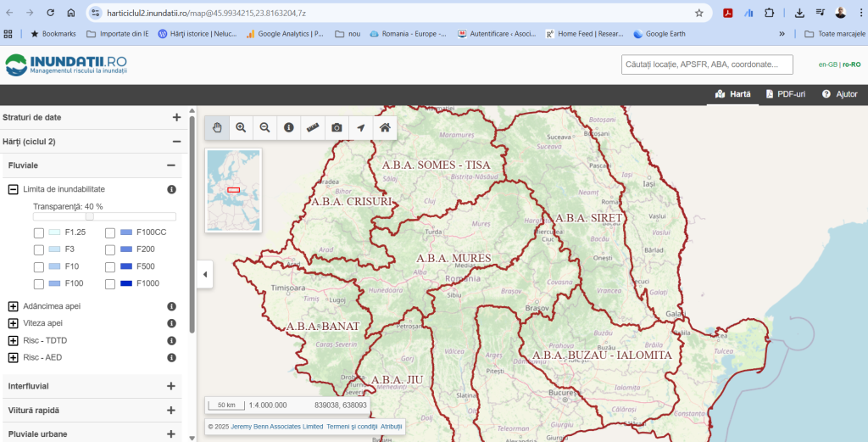The height and width of the screenshot is (442, 868).
Task: Adjust the Transparență slider handle
Action: click(89, 216)
